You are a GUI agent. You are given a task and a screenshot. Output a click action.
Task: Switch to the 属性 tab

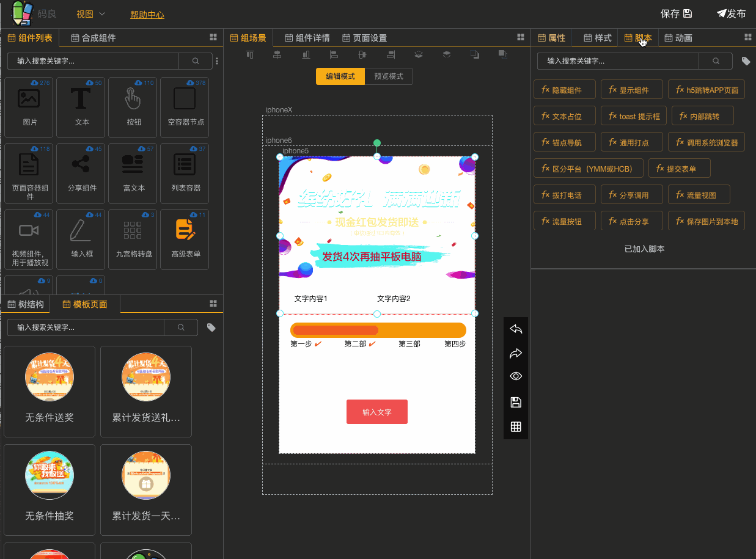tap(551, 38)
